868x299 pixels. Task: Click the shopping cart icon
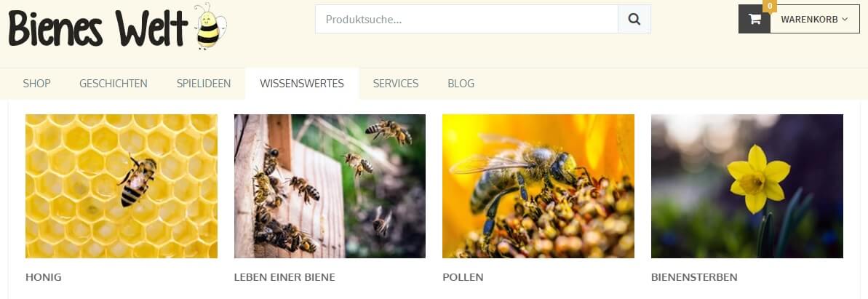754,19
